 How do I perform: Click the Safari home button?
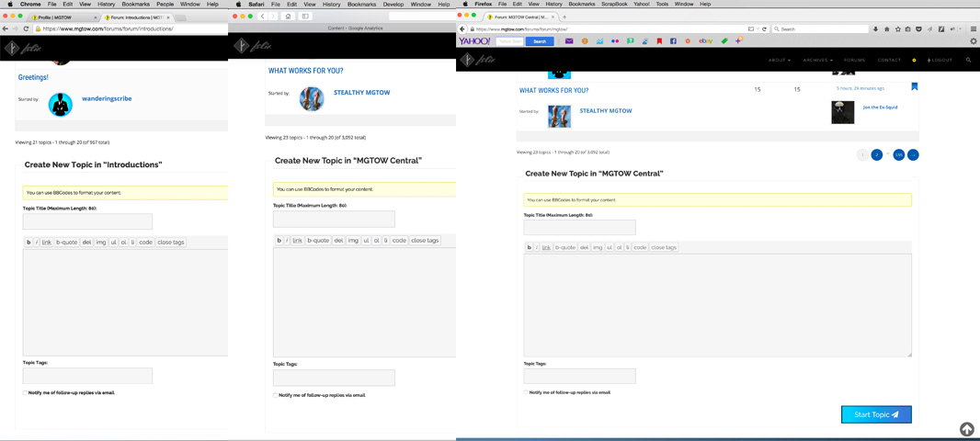[x=288, y=17]
